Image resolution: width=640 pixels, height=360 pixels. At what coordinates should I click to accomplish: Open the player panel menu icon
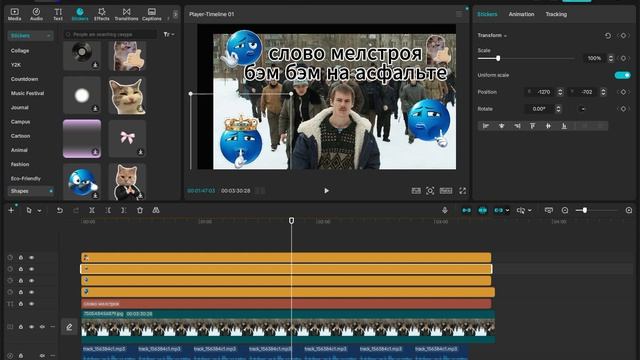pyautogui.click(x=459, y=14)
